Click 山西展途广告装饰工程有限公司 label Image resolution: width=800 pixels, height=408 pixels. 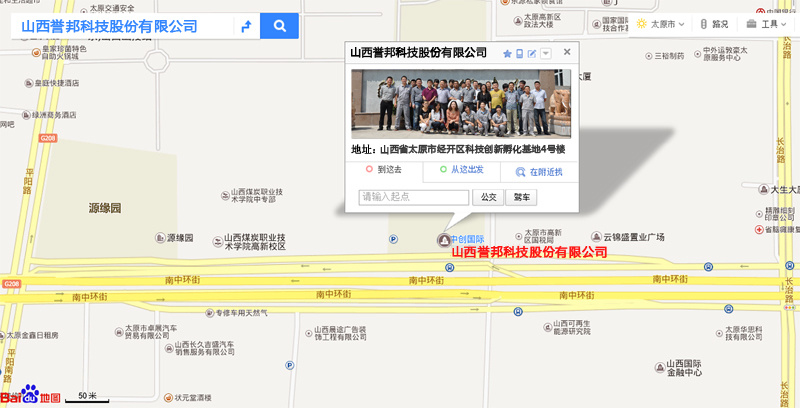[340, 334]
